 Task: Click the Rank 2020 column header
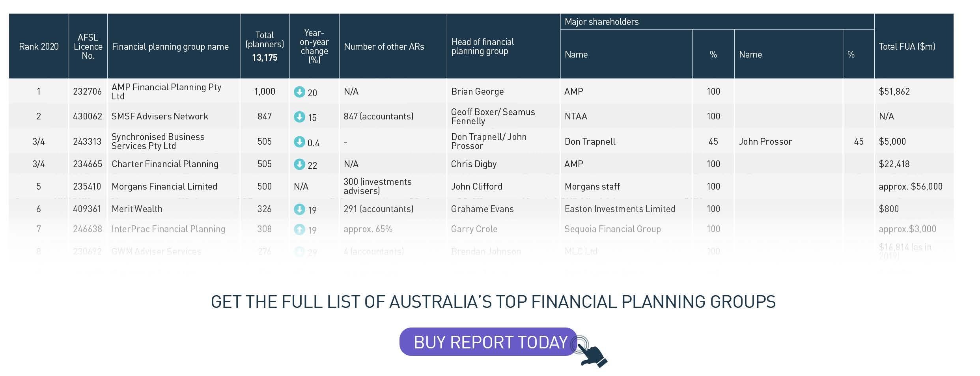pyautogui.click(x=39, y=47)
